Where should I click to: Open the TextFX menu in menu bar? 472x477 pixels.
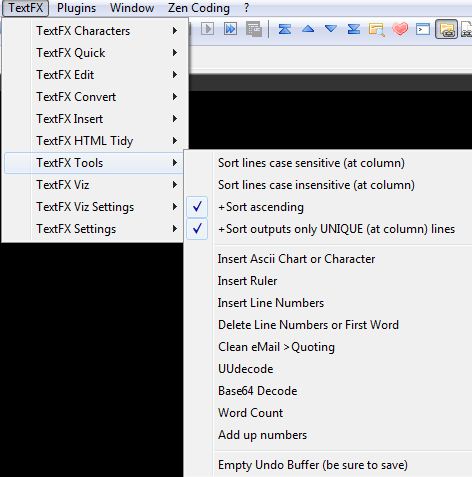click(x=26, y=8)
